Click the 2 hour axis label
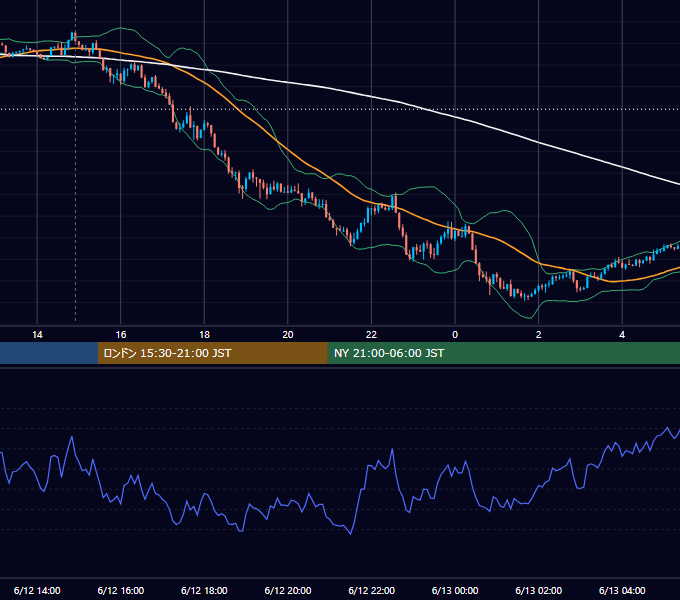This screenshot has width=680, height=600. coord(539,335)
